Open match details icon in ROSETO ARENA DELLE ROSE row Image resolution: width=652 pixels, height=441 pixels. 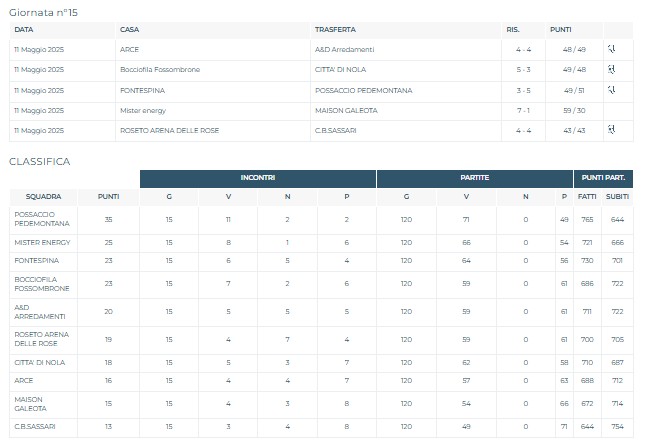pos(611,130)
